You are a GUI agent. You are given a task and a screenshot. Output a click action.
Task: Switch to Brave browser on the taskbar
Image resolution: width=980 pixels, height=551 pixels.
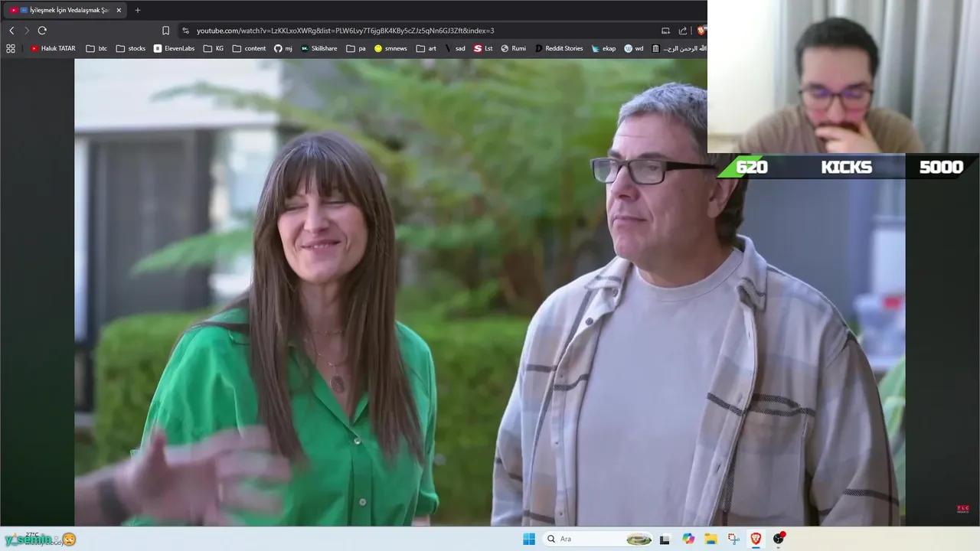point(756,539)
